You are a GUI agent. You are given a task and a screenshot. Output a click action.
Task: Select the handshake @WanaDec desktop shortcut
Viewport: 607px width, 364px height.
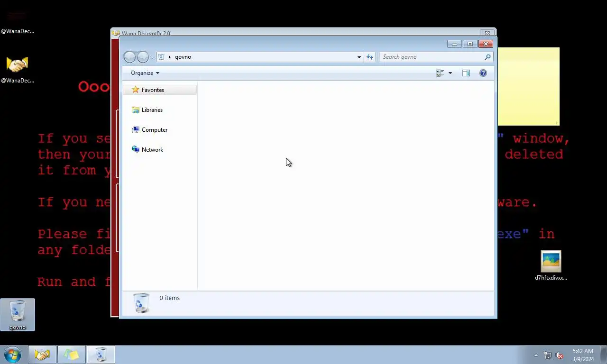click(18, 70)
